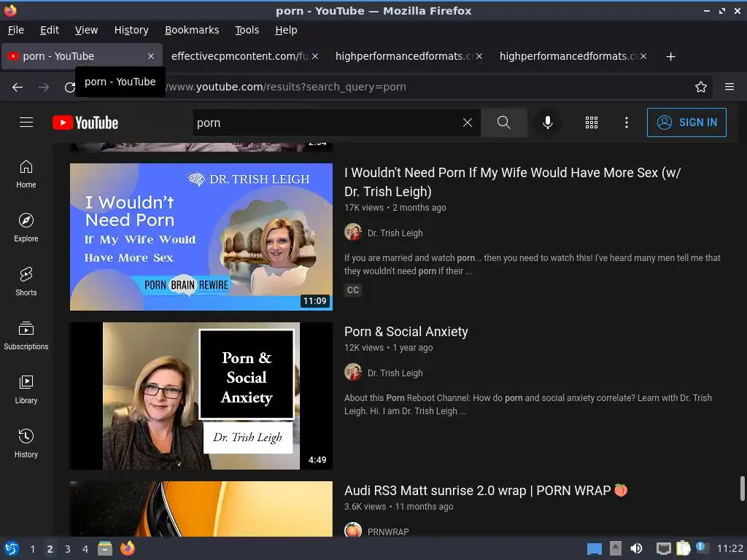This screenshot has width=747, height=560.
Task: Open the Tools menu
Action: (x=247, y=30)
